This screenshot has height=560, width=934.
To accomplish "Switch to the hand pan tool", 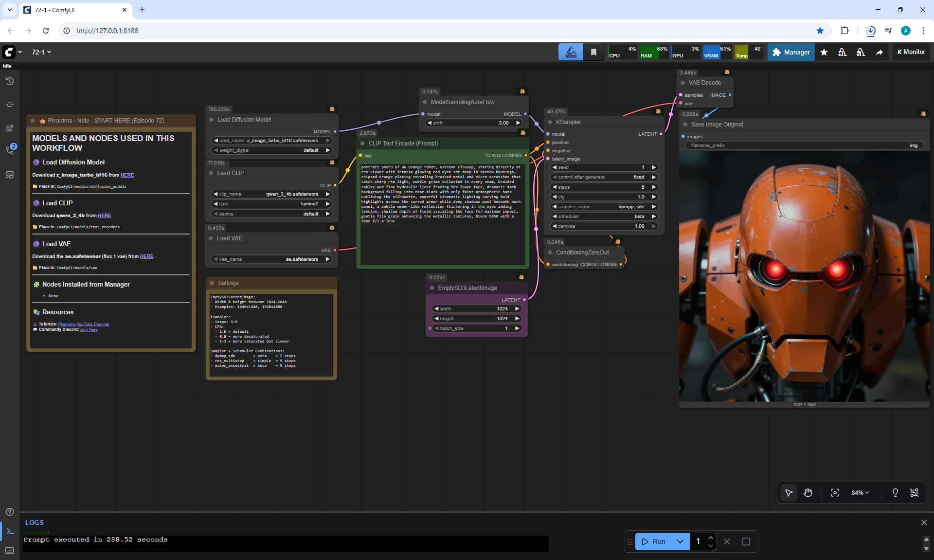I will click(808, 493).
